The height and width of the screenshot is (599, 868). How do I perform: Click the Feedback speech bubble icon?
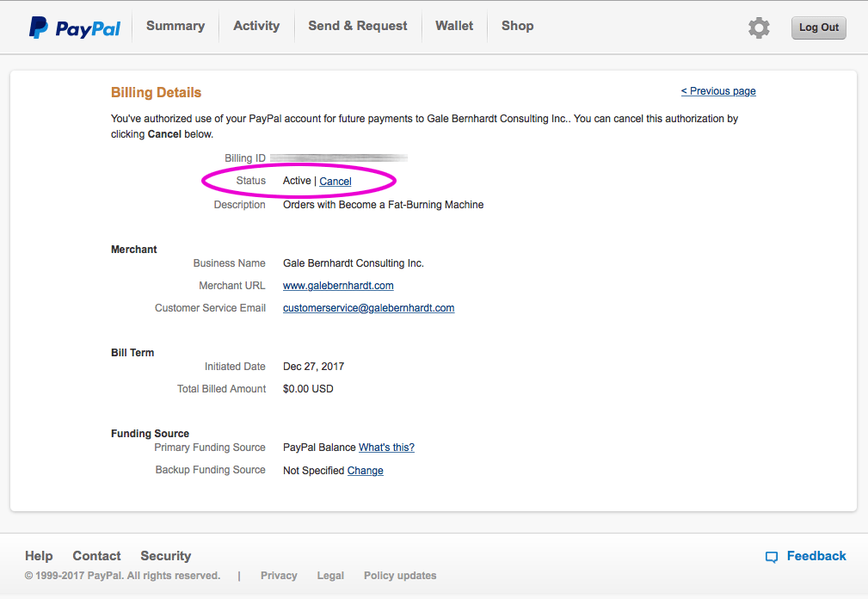[x=771, y=557]
